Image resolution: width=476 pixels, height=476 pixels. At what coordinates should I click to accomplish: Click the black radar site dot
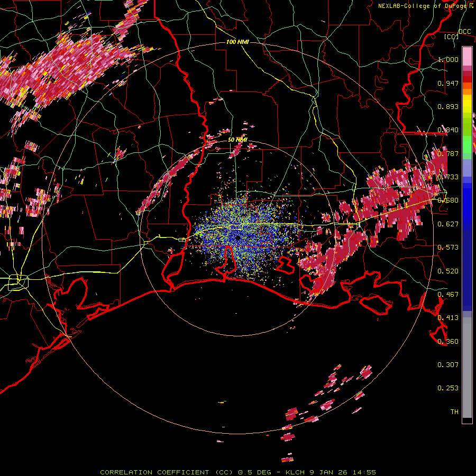coord(238,237)
